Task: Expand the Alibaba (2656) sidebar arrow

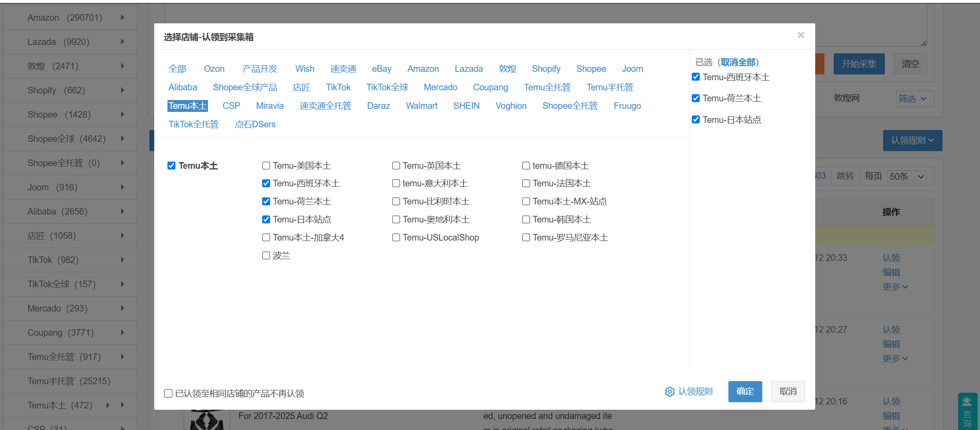Action: [122, 211]
